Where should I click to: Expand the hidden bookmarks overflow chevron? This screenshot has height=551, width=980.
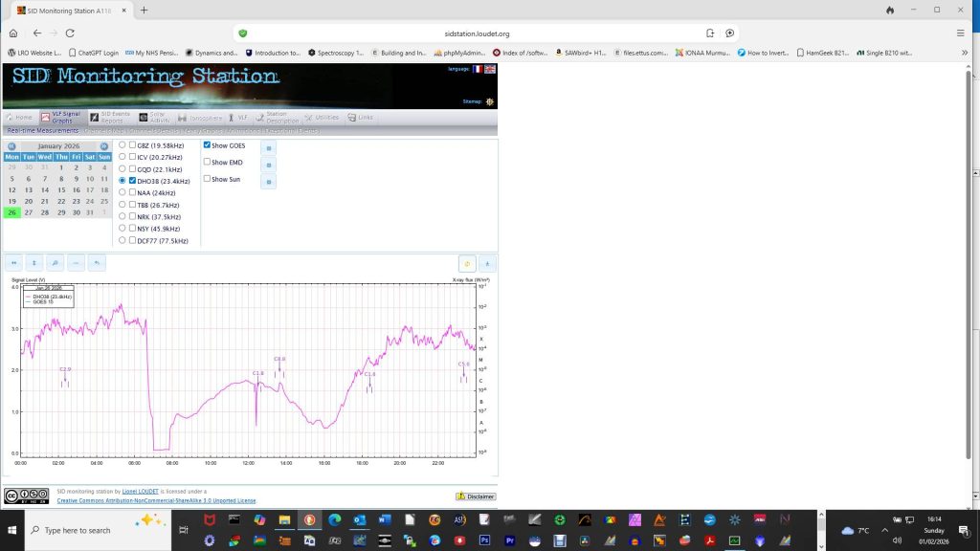[964, 53]
